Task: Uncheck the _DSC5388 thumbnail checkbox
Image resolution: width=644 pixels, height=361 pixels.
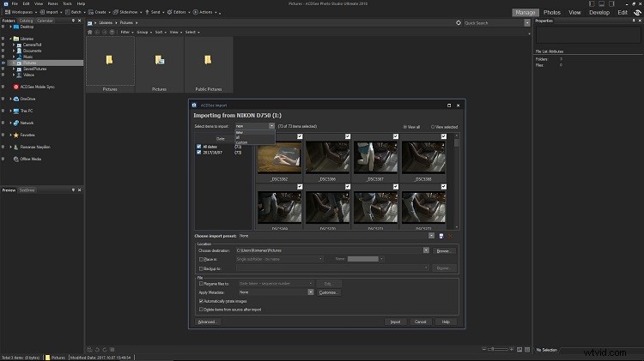Action: point(444,136)
